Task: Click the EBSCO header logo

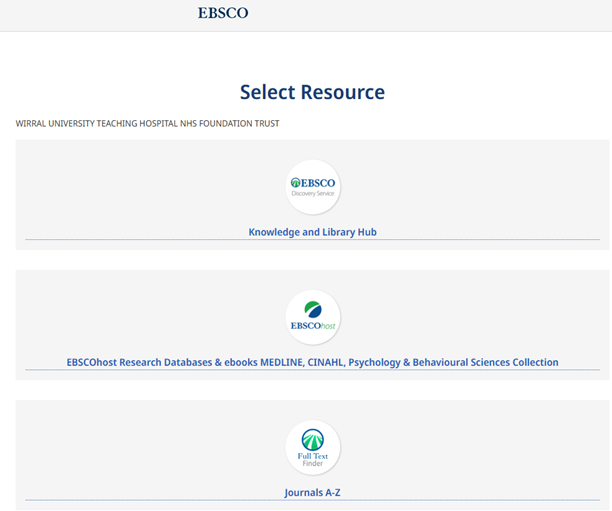Action: 223,13
